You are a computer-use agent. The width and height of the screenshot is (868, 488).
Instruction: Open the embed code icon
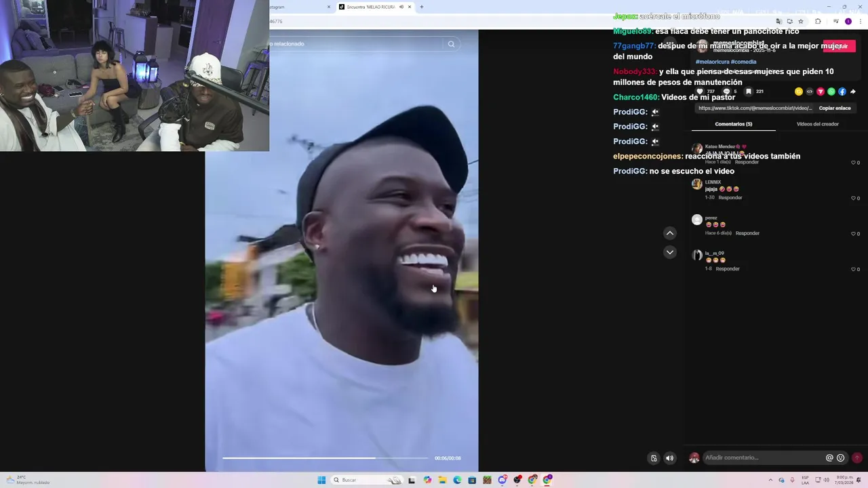[810, 91]
